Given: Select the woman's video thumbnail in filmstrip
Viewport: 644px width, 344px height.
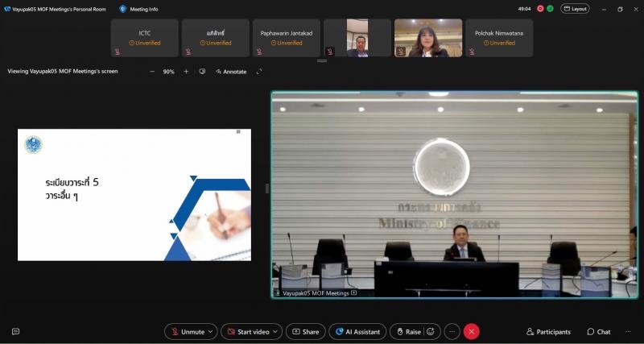Looking at the screenshot, I should [x=428, y=38].
